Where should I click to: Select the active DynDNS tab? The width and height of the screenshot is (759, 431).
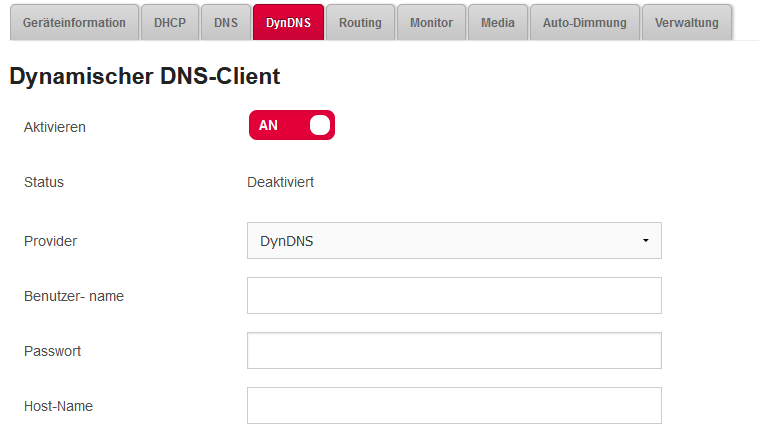coord(288,23)
